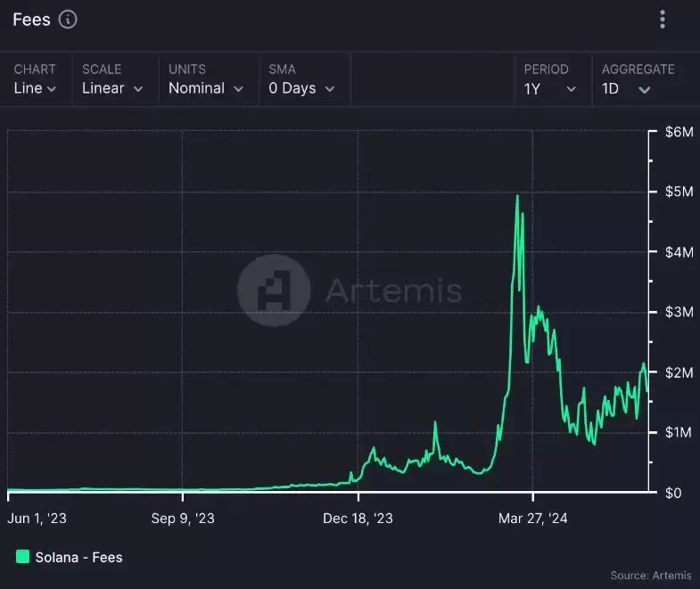
Task: Click the Fees chart title
Action: (31, 20)
